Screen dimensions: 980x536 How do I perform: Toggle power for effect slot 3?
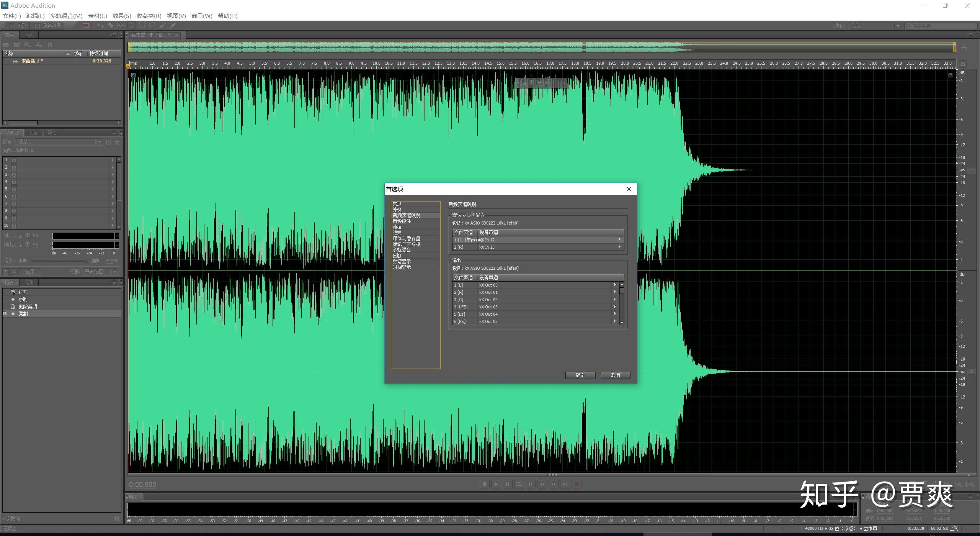[14, 174]
